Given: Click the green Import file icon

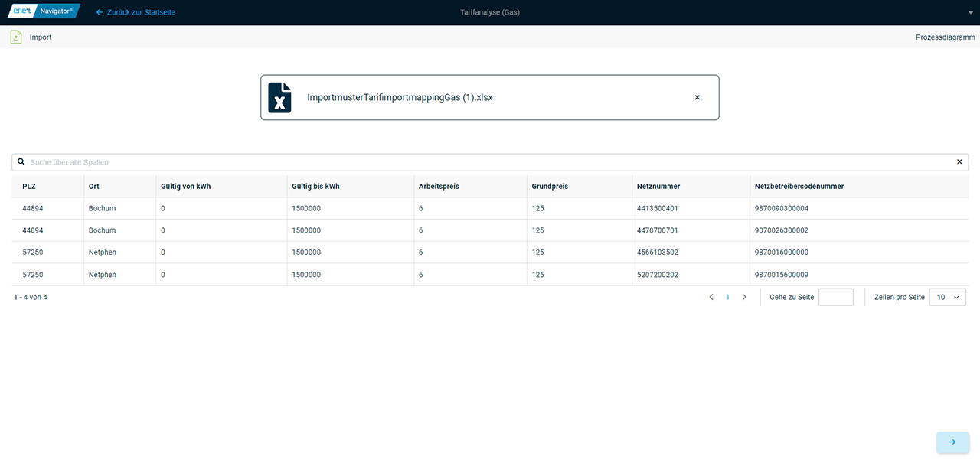Looking at the screenshot, I should point(16,37).
